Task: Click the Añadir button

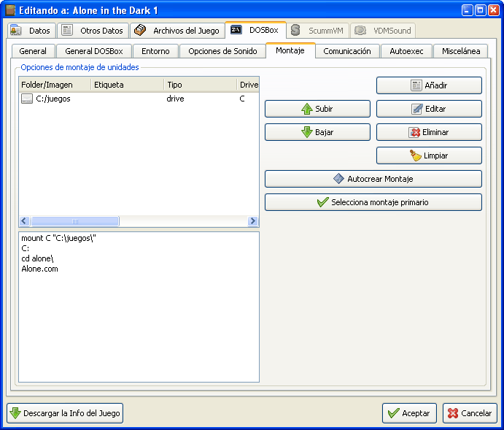Action: (x=429, y=85)
